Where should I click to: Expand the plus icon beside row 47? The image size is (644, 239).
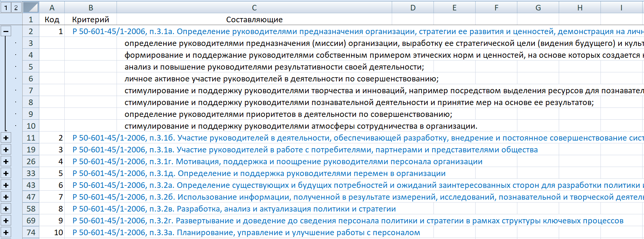[6, 197]
